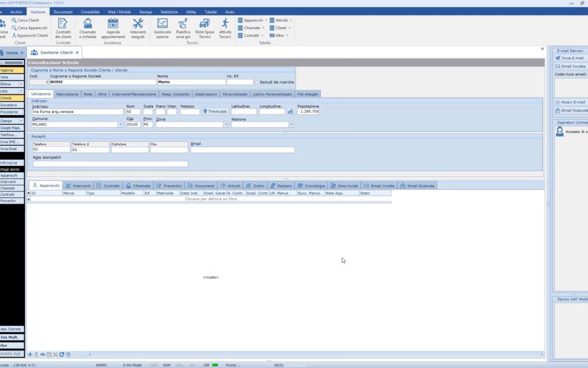Open Agenda appuntamenti calendar icon
This screenshot has height=368, width=588.
tap(113, 28)
